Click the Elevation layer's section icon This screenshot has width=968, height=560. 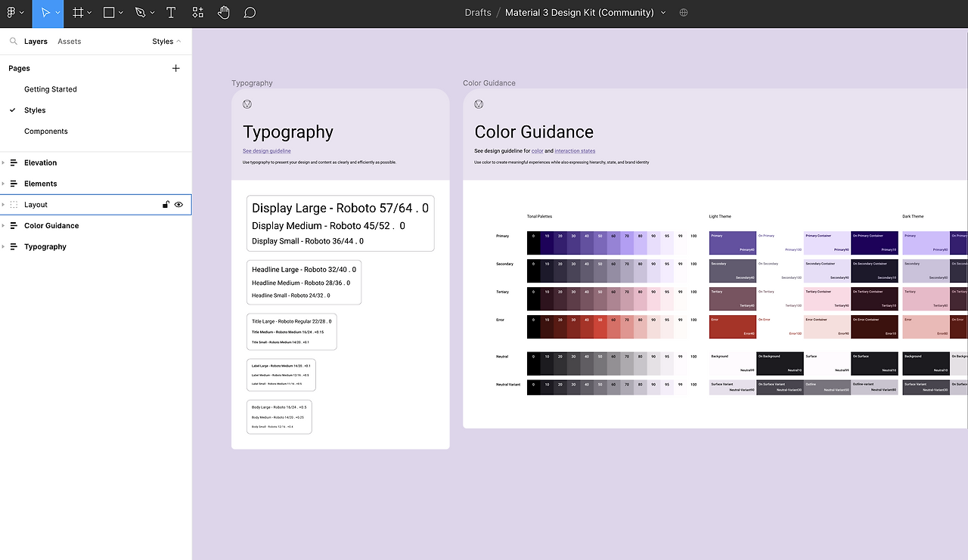tap(14, 162)
